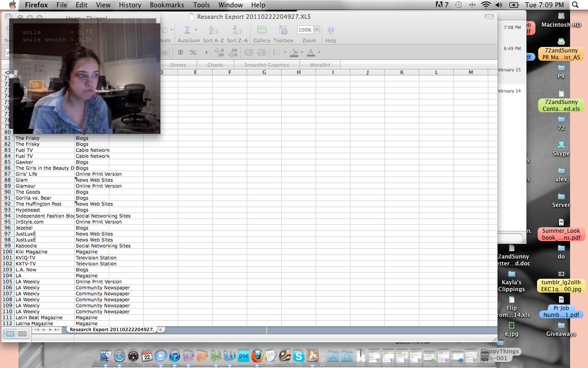Sort the data Z to A
The height and width of the screenshot is (368, 588).
[x=237, y=30]
